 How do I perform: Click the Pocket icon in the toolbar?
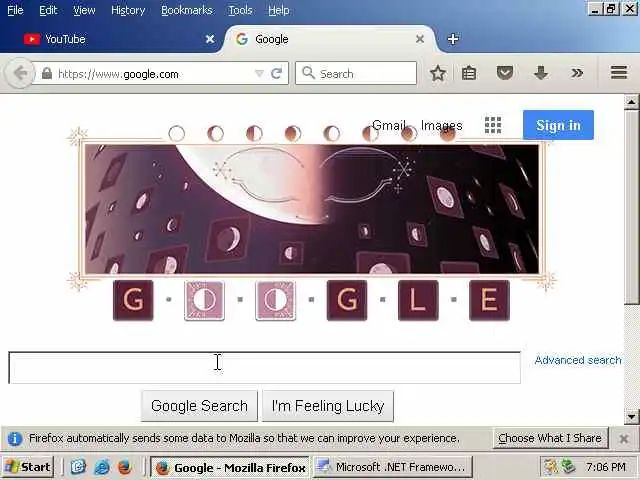[x=504, y=73]
